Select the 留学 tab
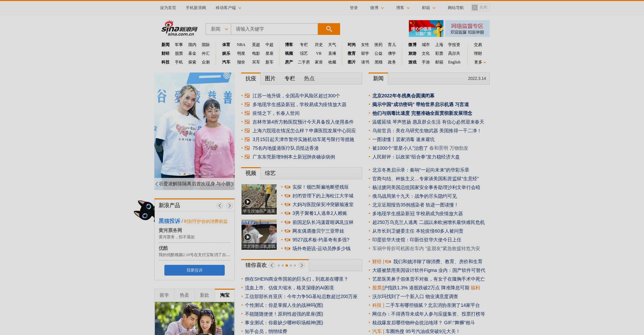644x335 pixels. (164, 295)
